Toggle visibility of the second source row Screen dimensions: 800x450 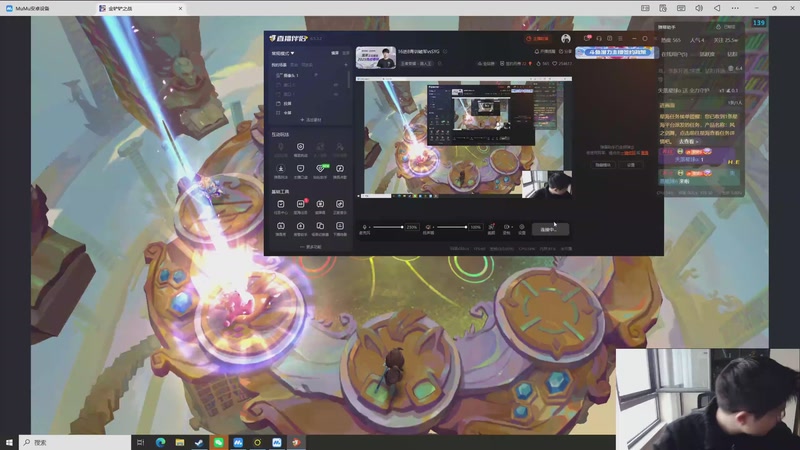336,85
